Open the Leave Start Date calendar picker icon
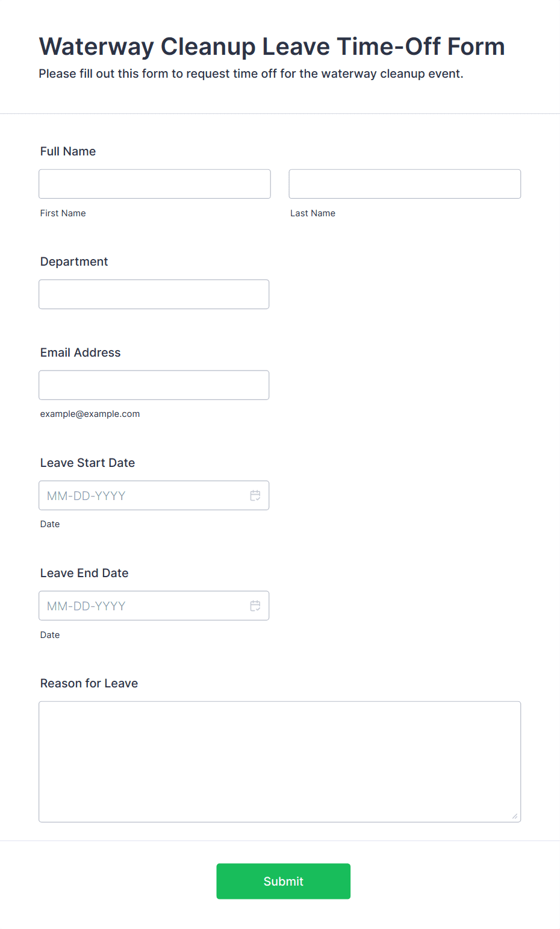 255,495
